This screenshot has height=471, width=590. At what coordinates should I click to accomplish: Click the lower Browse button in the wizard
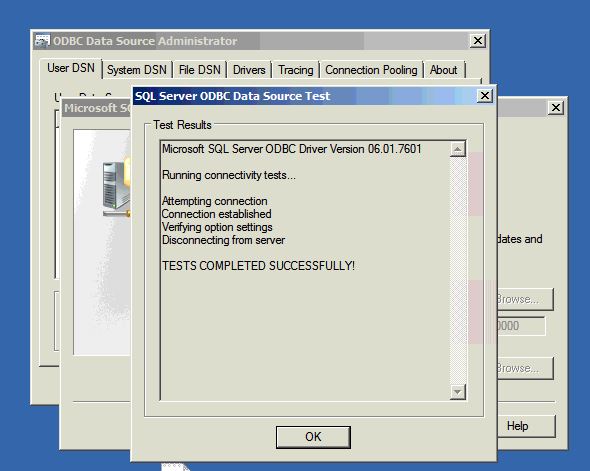pyautogui.click(x=525, y=368)
